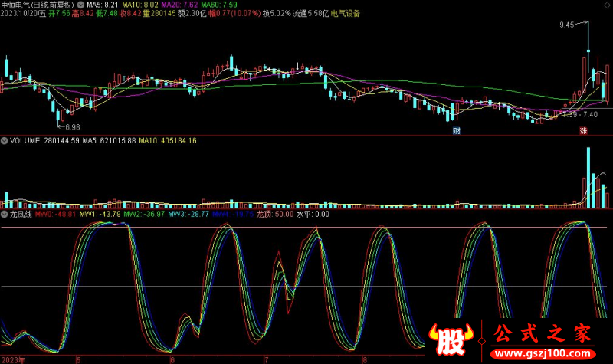This screenshot has height=364, width=613.
Task: Click the MA5: 8.21 label
Action: [x=103, y=5]
